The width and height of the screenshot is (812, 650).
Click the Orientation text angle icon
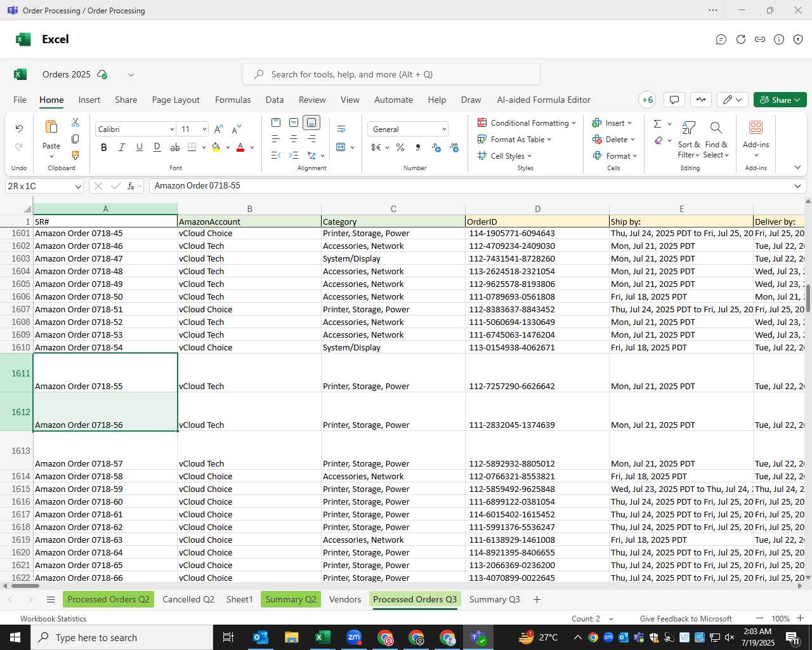(311, 155)
